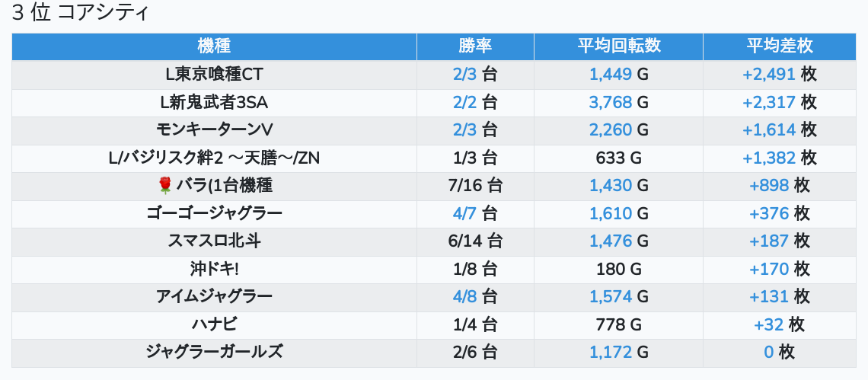The width and height of the screenshot is (868, 380).
Task: Click the 2/2 win rate link
Action: (464, 102)
